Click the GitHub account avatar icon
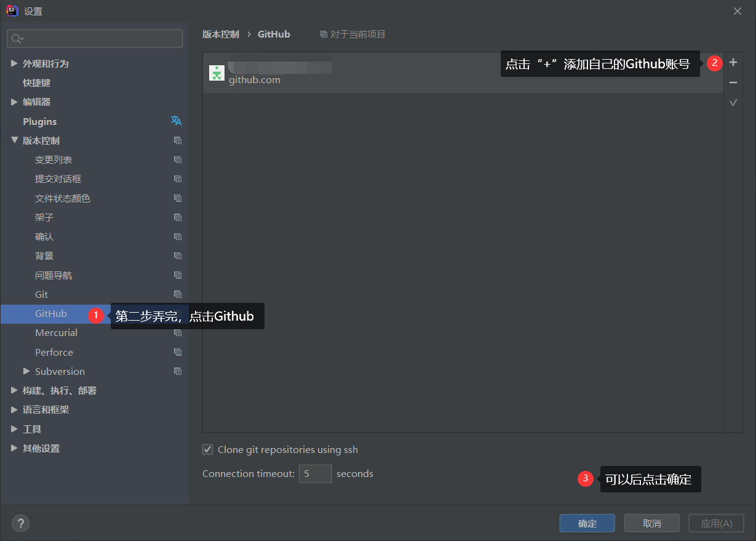The height and width of the screenshot is (541, 756). 217,73
